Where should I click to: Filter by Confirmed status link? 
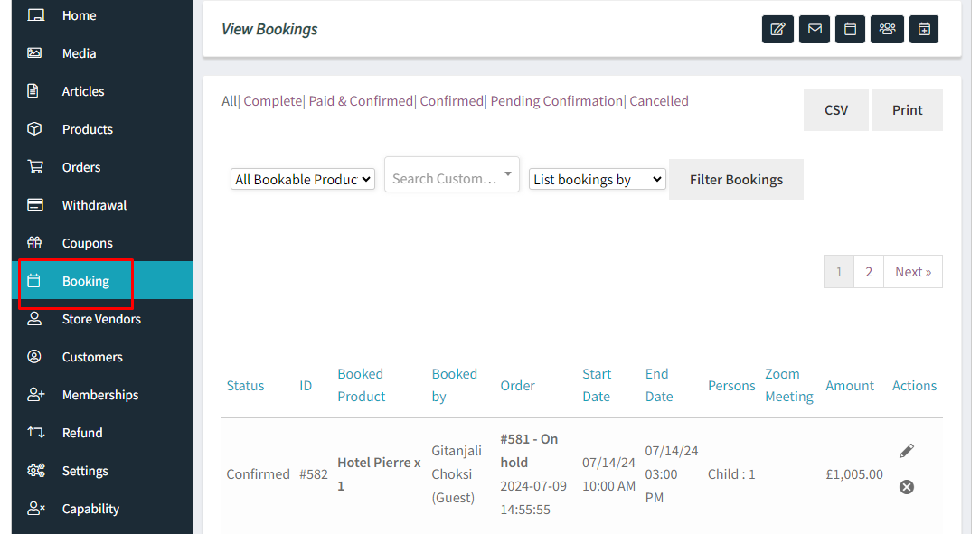451,101
